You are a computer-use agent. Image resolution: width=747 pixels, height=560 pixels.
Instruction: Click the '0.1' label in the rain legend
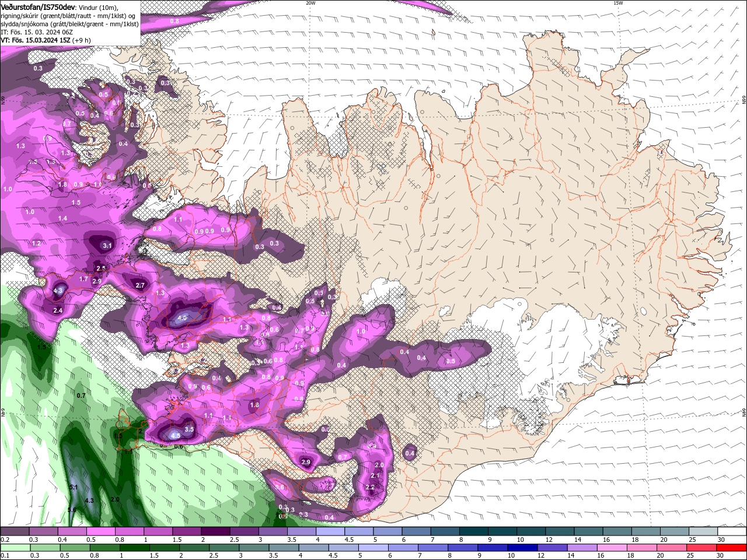[x=5, y=556]
